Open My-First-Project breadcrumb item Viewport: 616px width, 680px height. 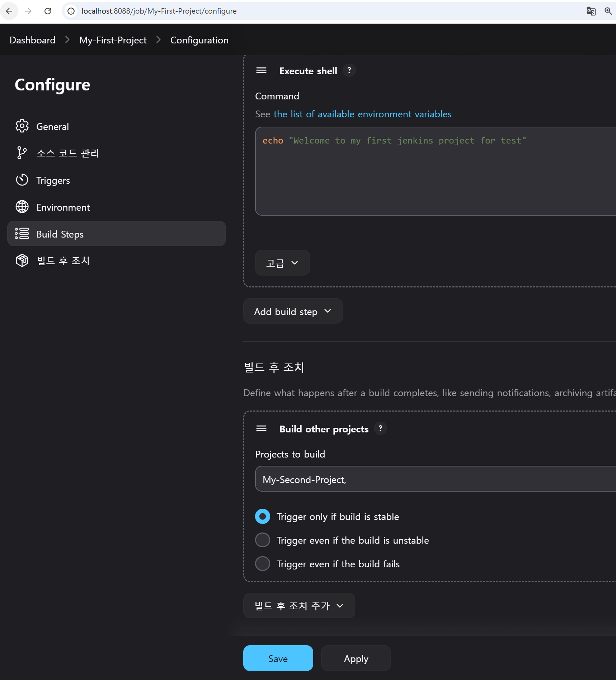[113, 40]
